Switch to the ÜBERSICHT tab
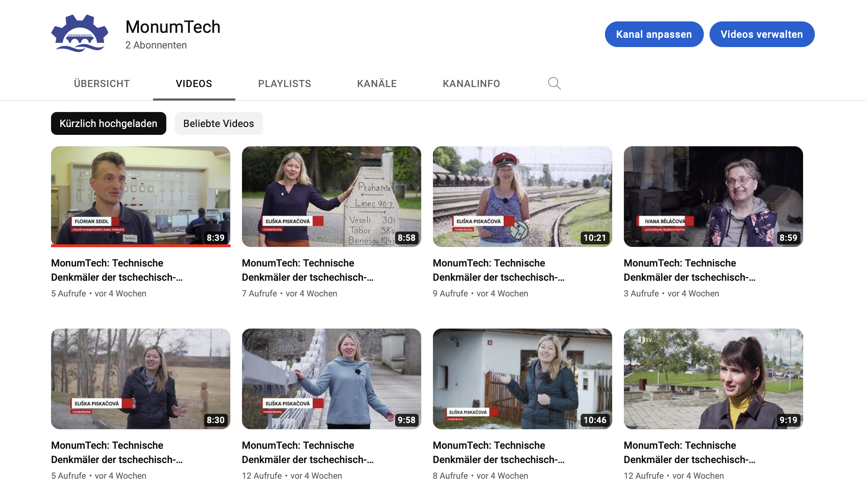The image size is (868, 503). (102, 83)
